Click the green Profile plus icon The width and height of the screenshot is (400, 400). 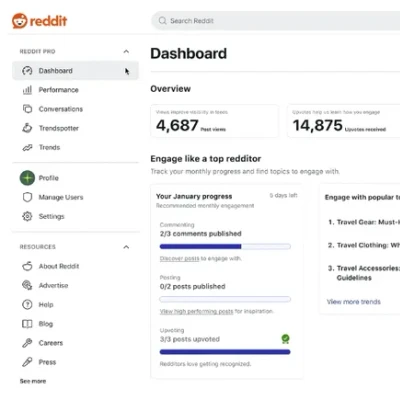[x=27, y=178]
